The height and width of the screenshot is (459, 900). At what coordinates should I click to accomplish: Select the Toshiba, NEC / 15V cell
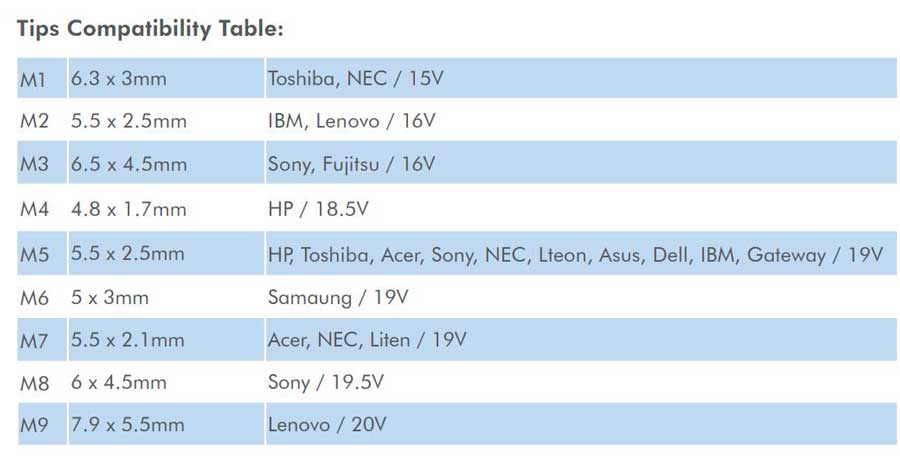point(581,78)
